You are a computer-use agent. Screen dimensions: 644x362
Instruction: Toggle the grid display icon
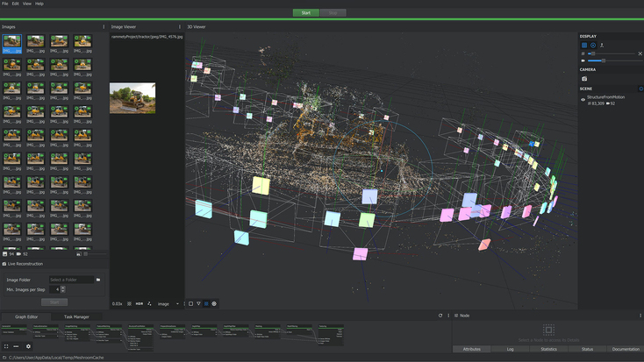click(x=584, y=45)
